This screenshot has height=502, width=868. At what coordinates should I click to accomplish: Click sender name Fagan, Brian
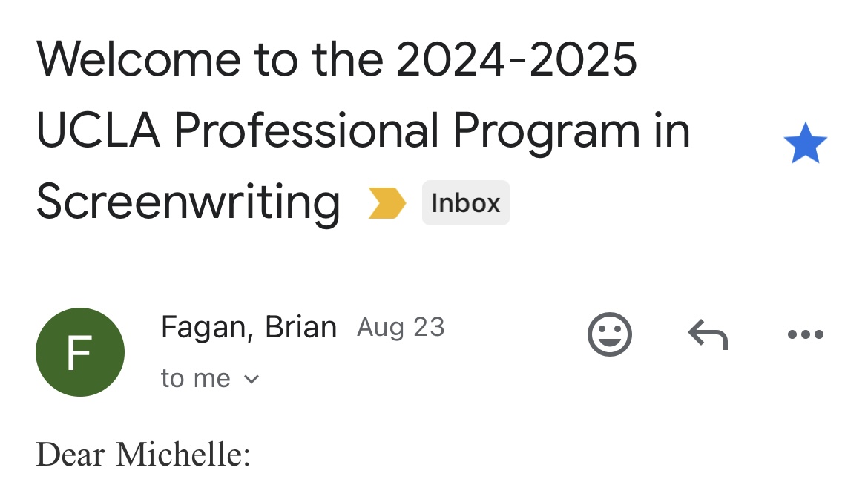(x=249, y=327)
